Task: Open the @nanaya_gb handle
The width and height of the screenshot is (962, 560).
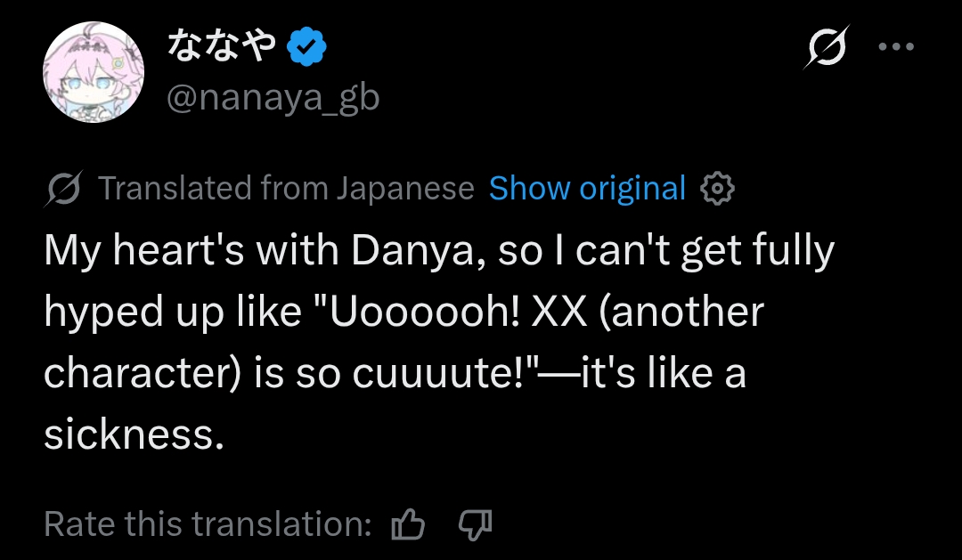Action: point(273,98)
